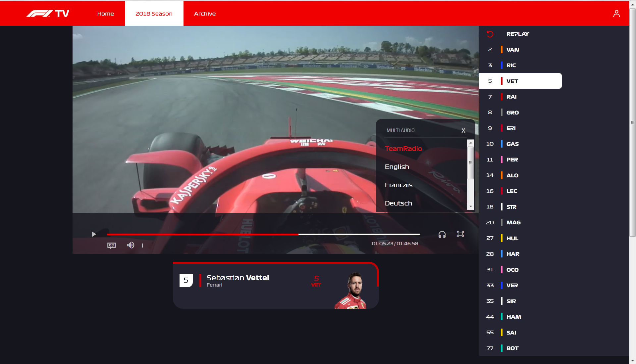
Task: Choose the English audio track
Action: pos(397,167)
